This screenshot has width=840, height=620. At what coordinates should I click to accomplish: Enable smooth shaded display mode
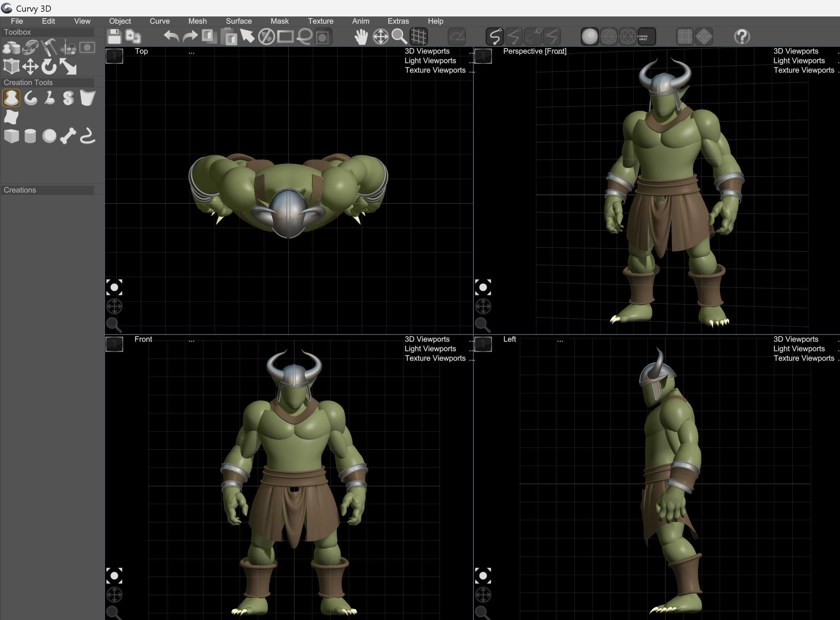pos(589,37)
